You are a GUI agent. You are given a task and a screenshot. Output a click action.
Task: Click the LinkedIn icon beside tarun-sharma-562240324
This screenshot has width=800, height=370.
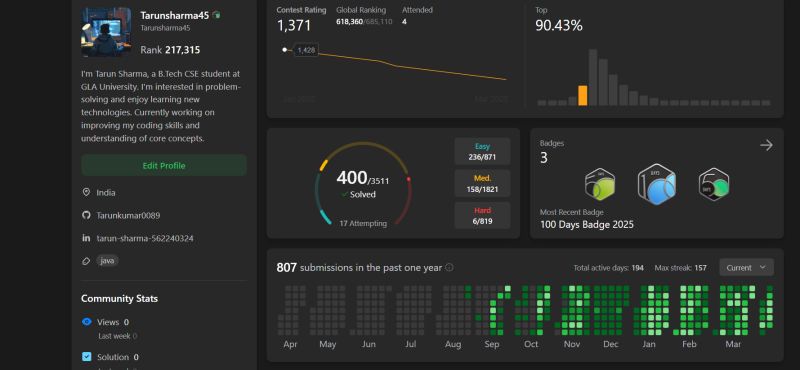tap(86, 238)
